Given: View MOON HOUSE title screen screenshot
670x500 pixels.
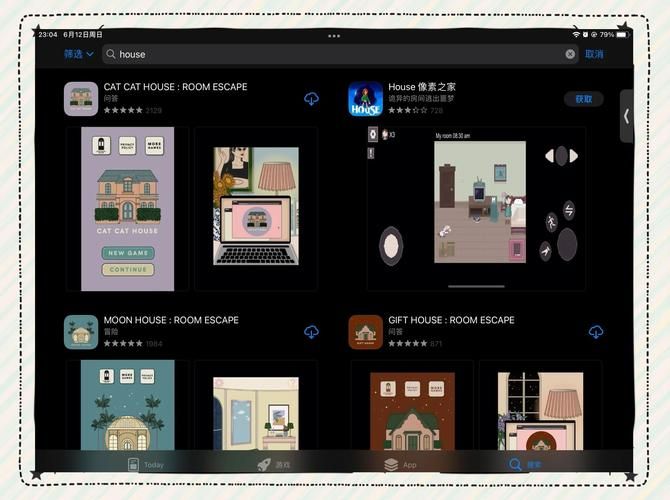Looking at the screenshot, I should coord(127,405).
